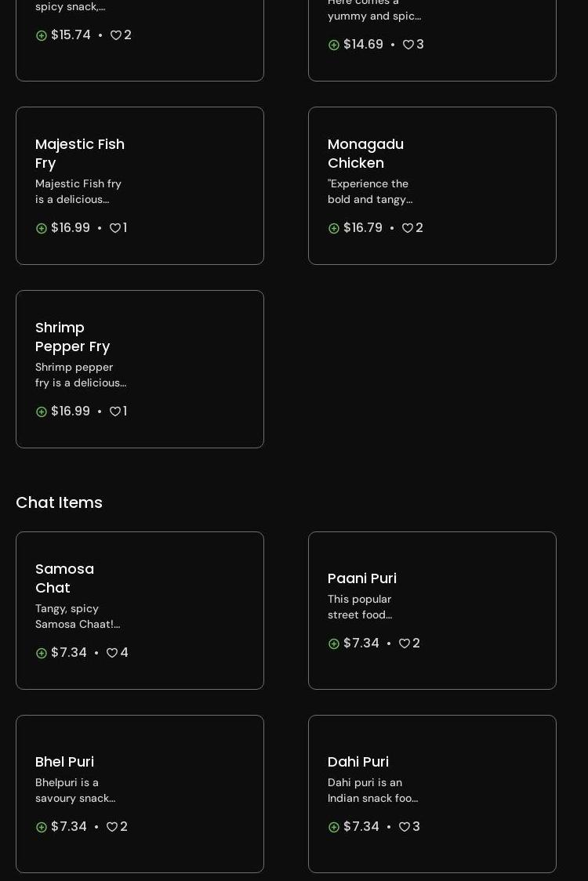Viewport: 588px width, 881px height.
Task: Add the $14.69 item to cart
Action: click(x=334, y=45)
